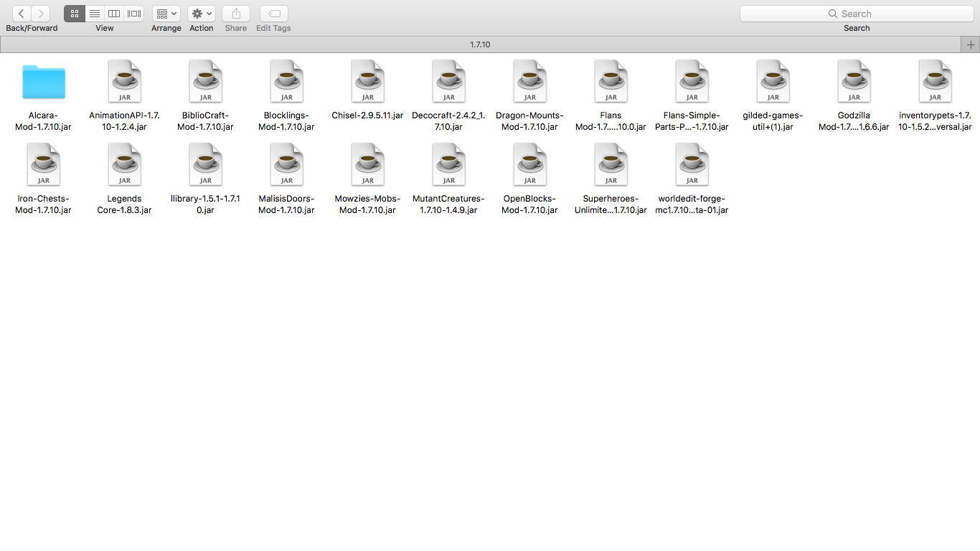Click the Search field
The height and width of the screenshot is (551, 980).
pyautogui.click(x=857, y=14)
